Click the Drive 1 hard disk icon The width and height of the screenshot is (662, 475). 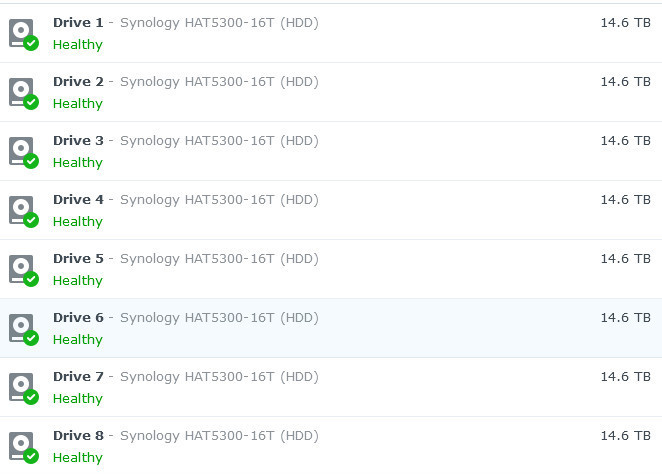pyautogui.click(x=22, y=33)
